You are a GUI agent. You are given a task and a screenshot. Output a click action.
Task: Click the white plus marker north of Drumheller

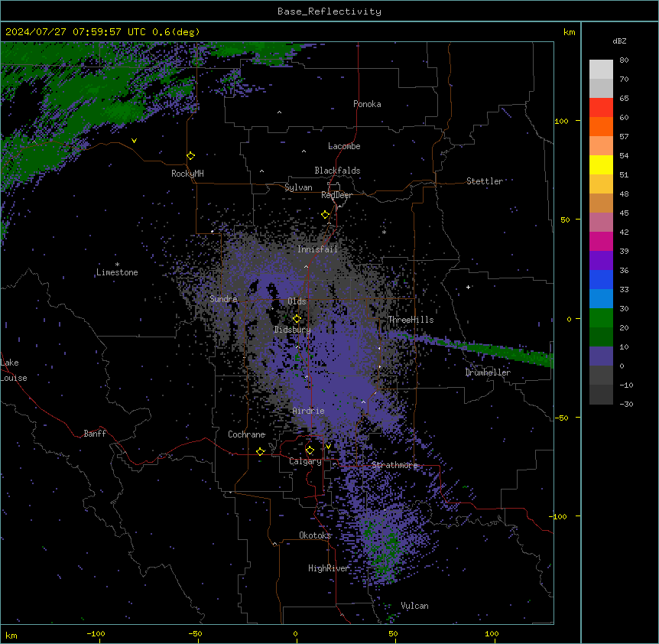(468, 287)
